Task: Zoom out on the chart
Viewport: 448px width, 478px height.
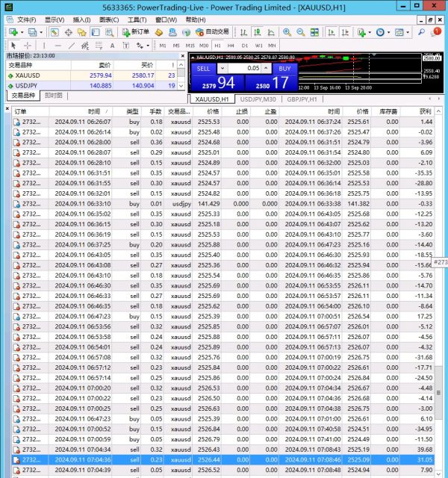Action: [300, 32]
